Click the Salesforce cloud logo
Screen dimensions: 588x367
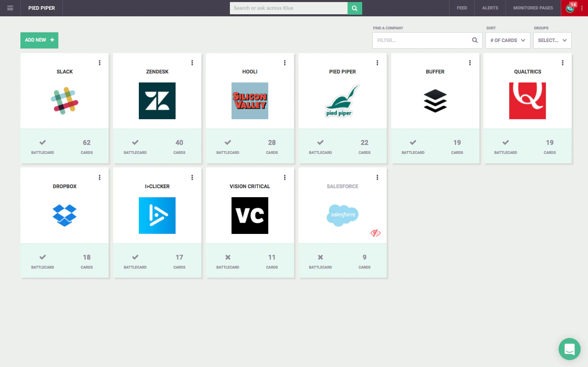tap(343, 215)
